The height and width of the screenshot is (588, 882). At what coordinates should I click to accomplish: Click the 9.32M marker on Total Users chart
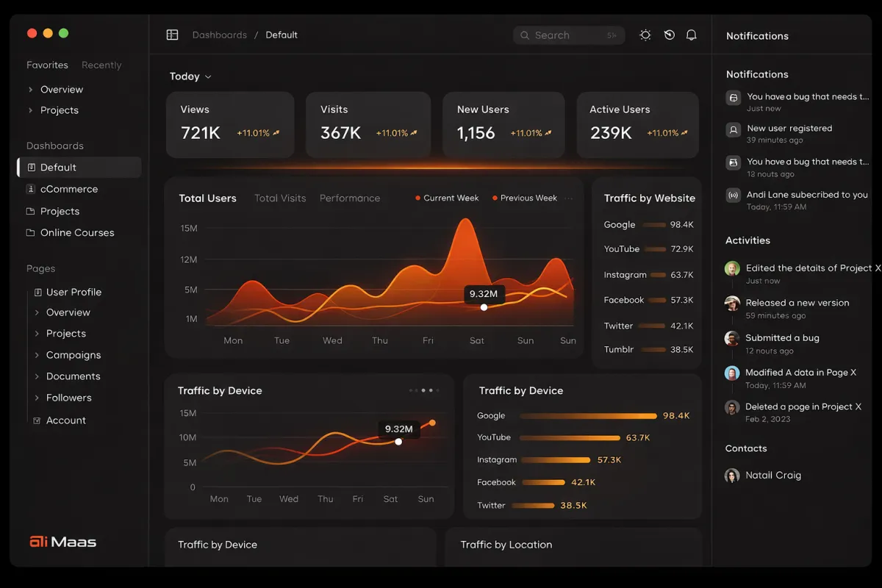[484, 307]
